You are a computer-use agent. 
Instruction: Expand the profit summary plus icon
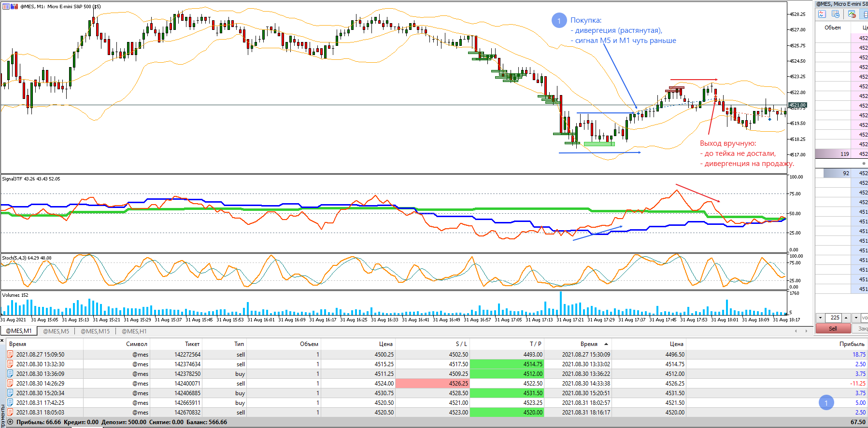click(x=10, y=422)
